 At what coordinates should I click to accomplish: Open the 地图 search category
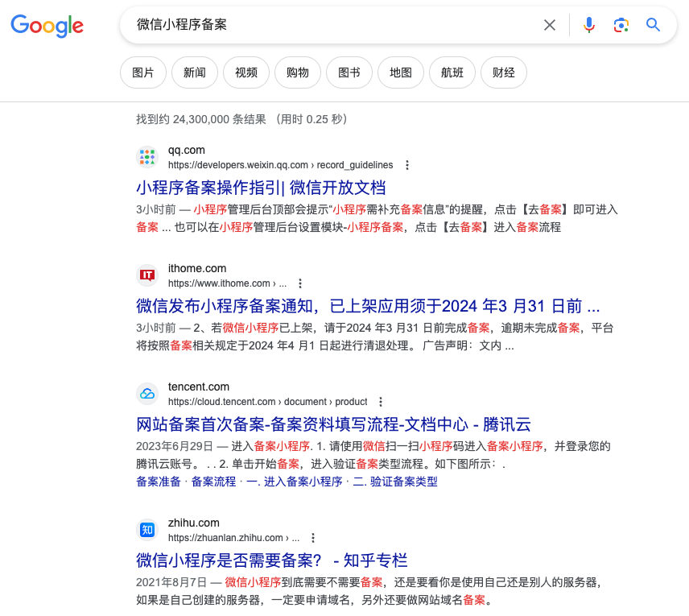pos(400,72)
